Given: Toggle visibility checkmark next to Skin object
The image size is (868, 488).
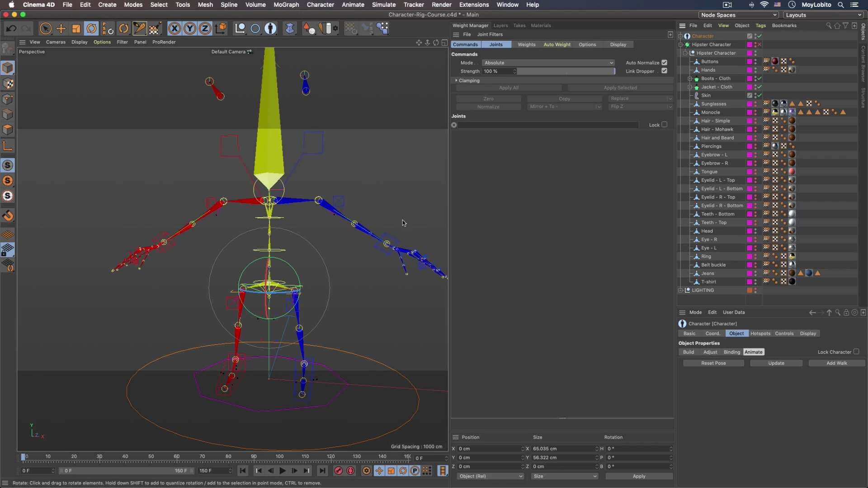Looking at the screenshot, I should click(760, 95).
